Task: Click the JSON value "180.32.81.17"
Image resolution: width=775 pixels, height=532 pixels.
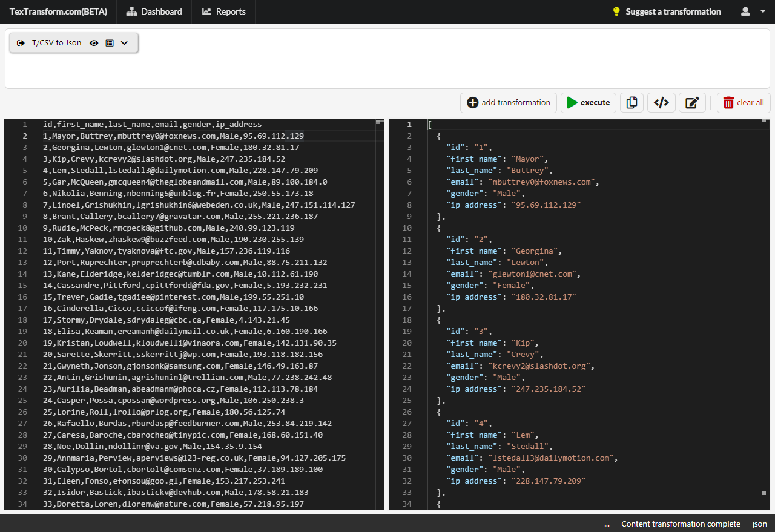Action: pyautogui.click(x=544, y=297)
